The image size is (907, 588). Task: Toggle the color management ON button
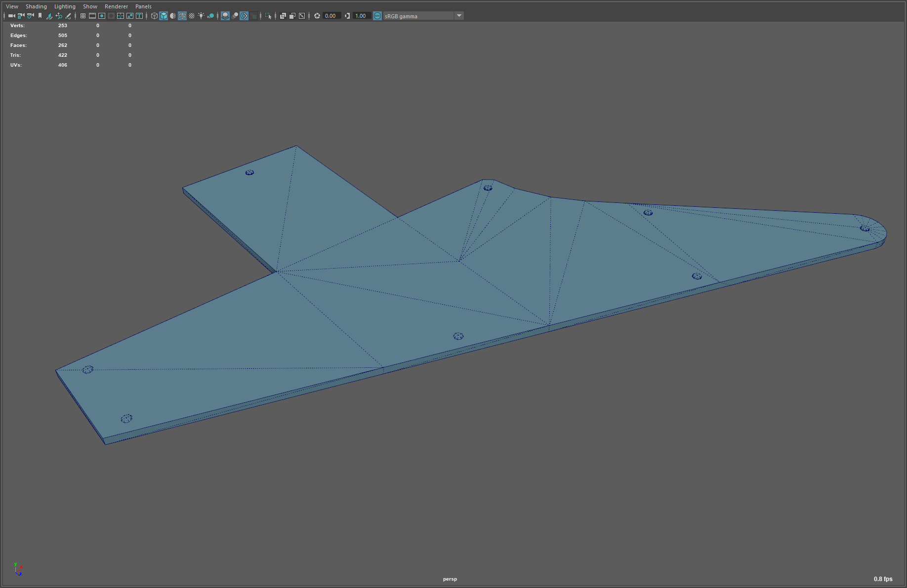(377, 16)
